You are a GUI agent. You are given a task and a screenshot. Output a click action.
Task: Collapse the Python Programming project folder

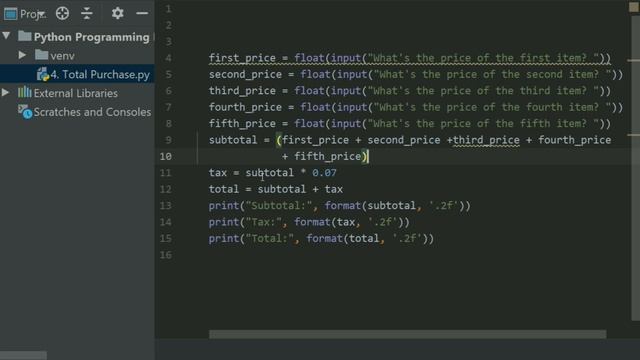(6, 36)
